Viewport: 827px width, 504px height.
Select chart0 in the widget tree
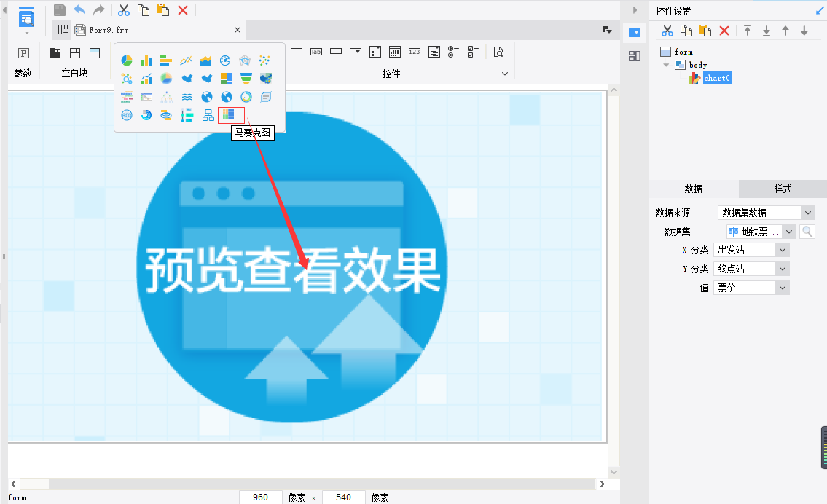(x=717, y=78)
